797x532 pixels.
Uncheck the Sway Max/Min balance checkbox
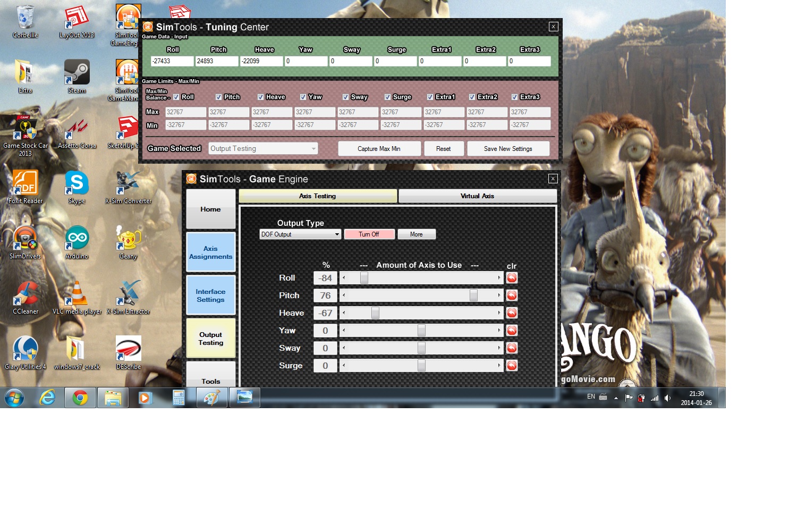[345, 97]
